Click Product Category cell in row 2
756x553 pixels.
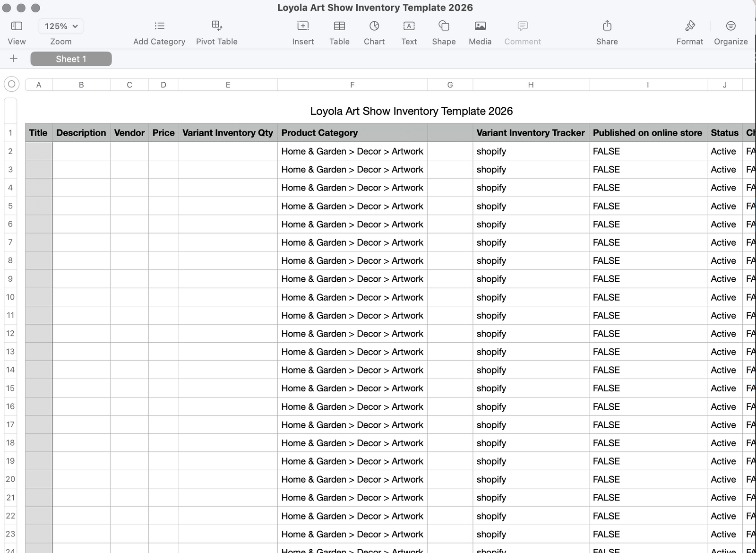(352, 151)
